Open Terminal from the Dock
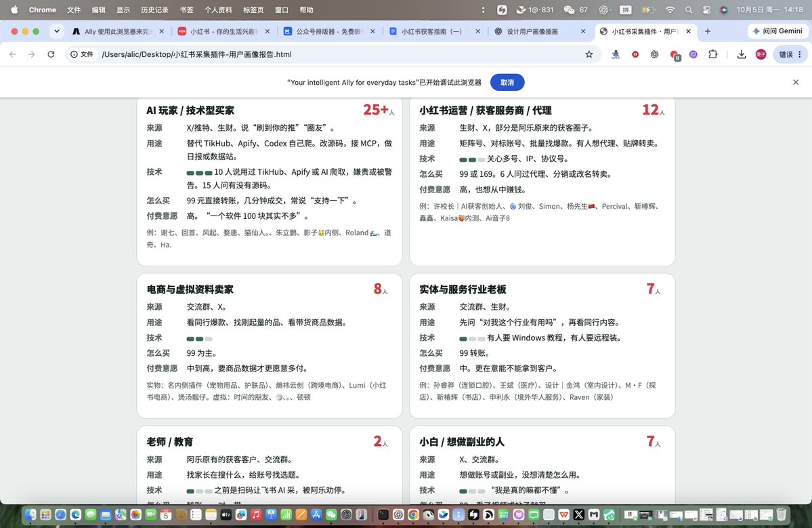The width and height of the screenshot is (812, 528). coord(383,514)
